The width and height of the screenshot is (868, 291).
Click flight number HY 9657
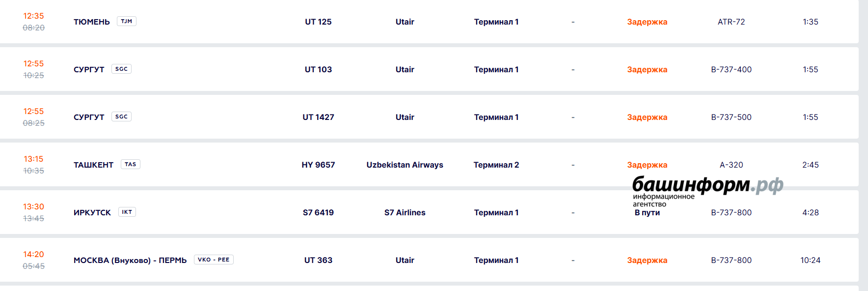tap(318, 165)
